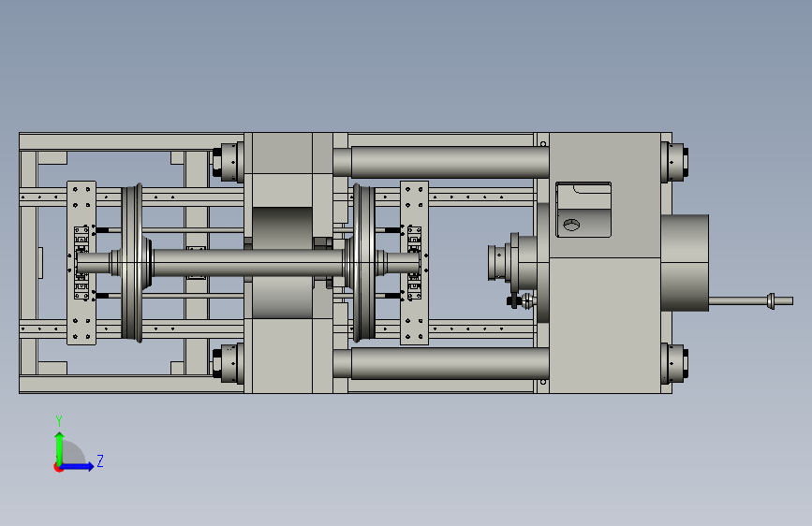The width and height of the screenshot is (812, 526).
Task: Click the green Y axis arrow of the triad
Action: [x=59, y=447]
